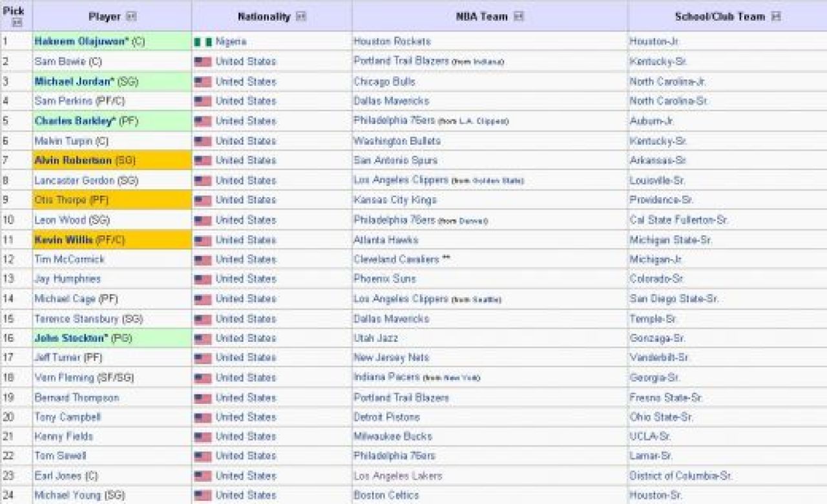Follow the Atlanta Hawks link
Image resolution: width=827 pixels, height=504 pixels.
(386, 240)
